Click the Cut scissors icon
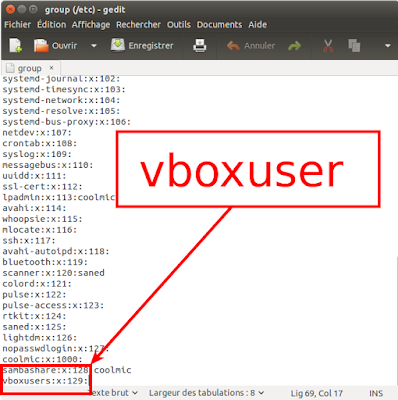This screenshot has width=398, height=400. [328, 46]
